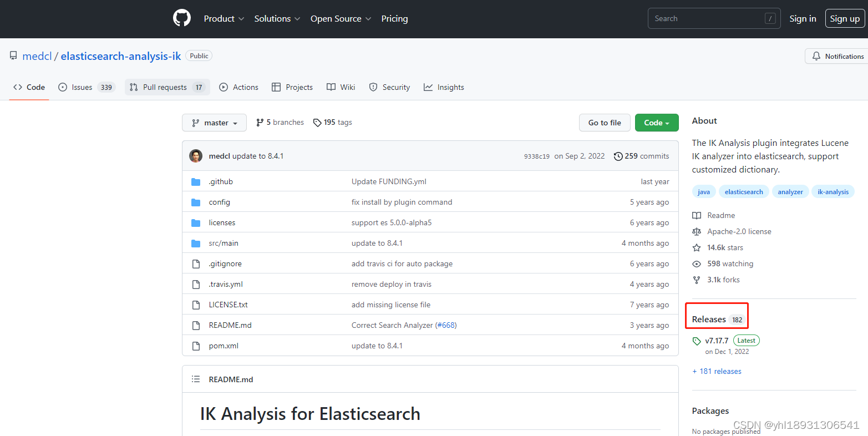
Task: Open 'fix install by plugin command' commit
Action: point(402,202)
